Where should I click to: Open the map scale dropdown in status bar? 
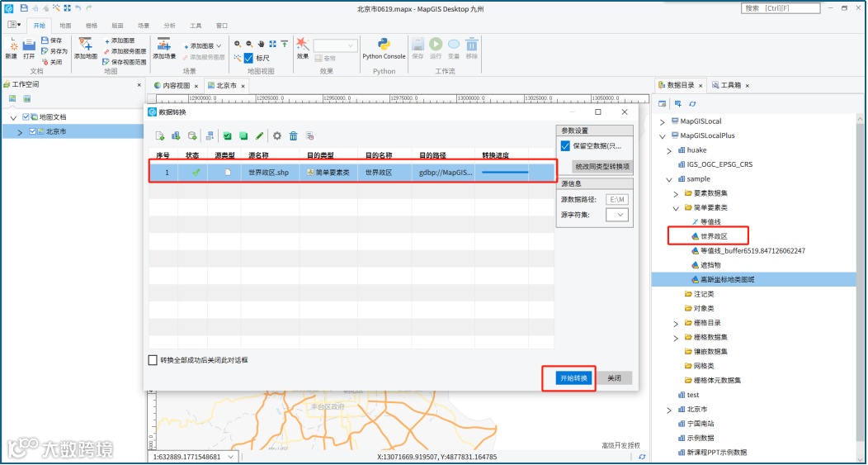pos(231,457)
